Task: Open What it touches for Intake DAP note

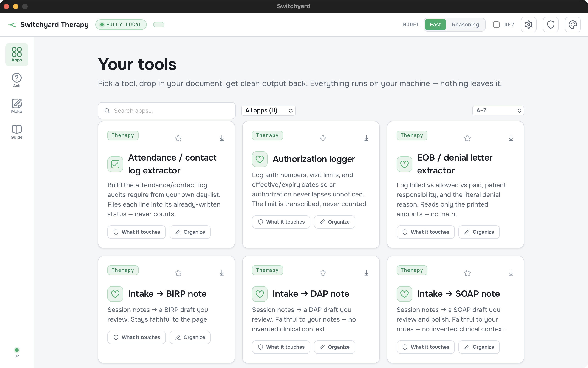Action: [x=281, y=347]
